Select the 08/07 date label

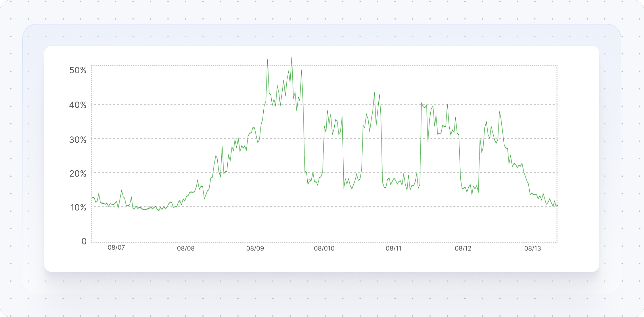(x=116, y=248)
